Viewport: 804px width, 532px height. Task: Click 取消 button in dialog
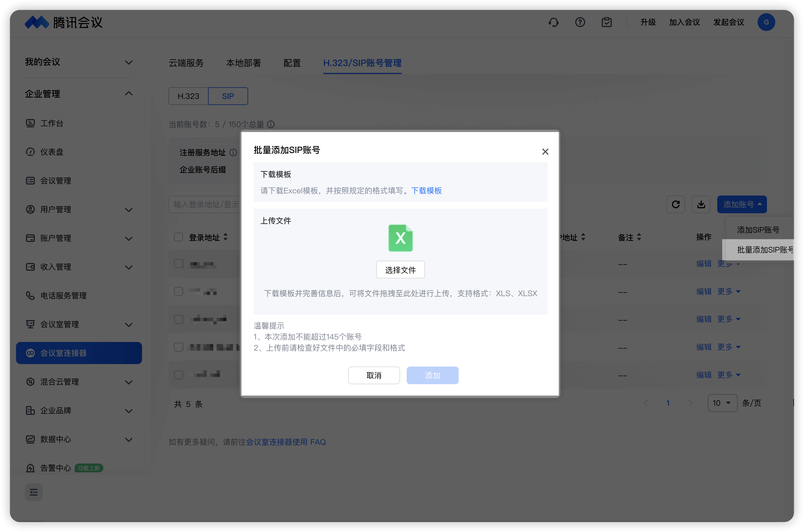374,375
